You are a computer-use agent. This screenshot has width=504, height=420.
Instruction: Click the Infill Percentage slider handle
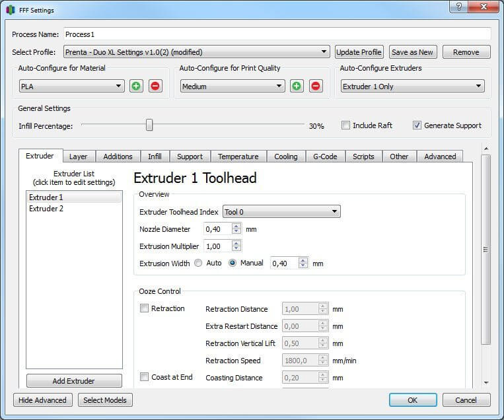click(x=149, y=125)
